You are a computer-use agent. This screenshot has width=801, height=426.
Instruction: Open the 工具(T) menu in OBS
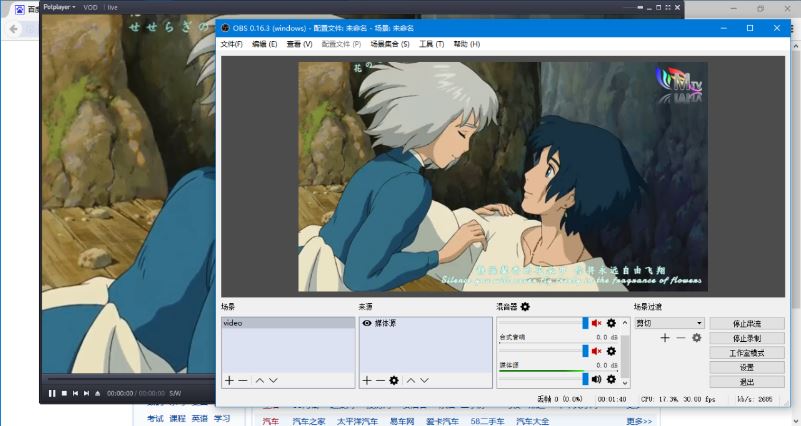point(432,44)
